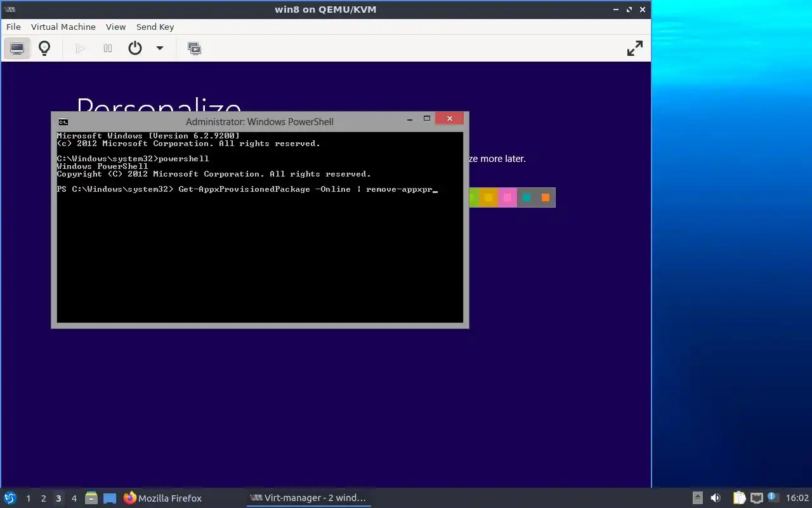This screenshot has width=812, height=508.
Task: Click the 16:02 clock
Action: point(797,498)
